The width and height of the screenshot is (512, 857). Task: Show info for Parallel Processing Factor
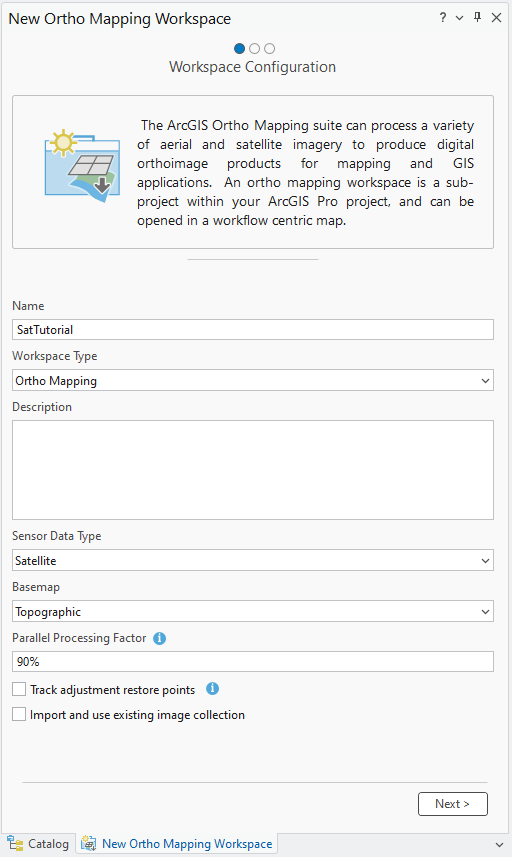pyautogui.click(x=159, y=638)
